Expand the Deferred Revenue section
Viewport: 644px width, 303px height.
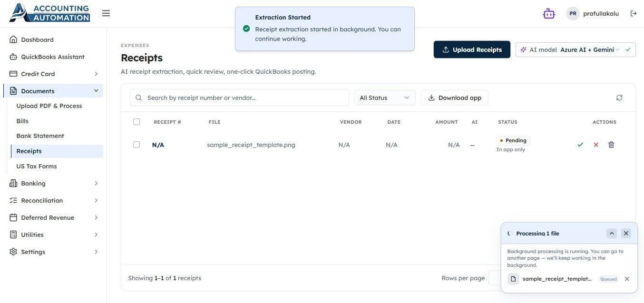(53, 217)
